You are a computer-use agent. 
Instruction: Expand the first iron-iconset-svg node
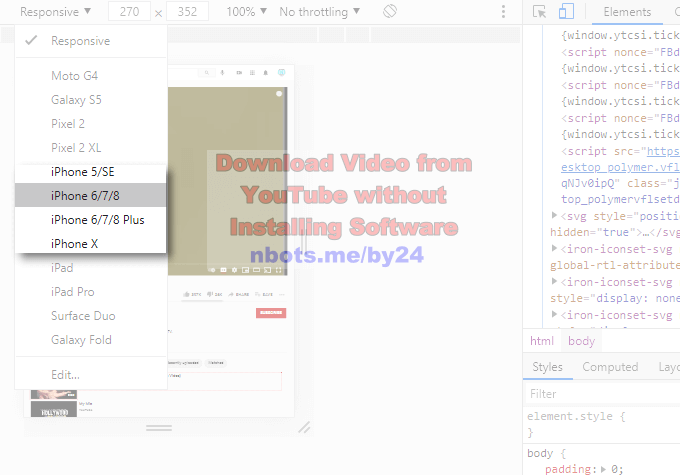point(554,248)
